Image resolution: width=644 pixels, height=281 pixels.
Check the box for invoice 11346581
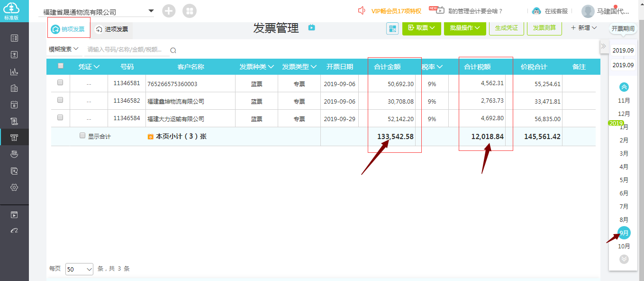coord(60,82)
